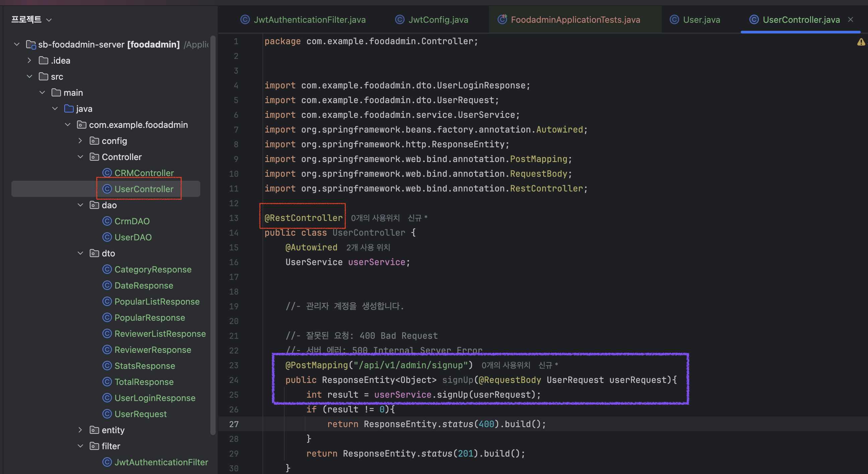Click the config package icon
The height and width of the screenshot is (474, 868).
pos(94,141)
